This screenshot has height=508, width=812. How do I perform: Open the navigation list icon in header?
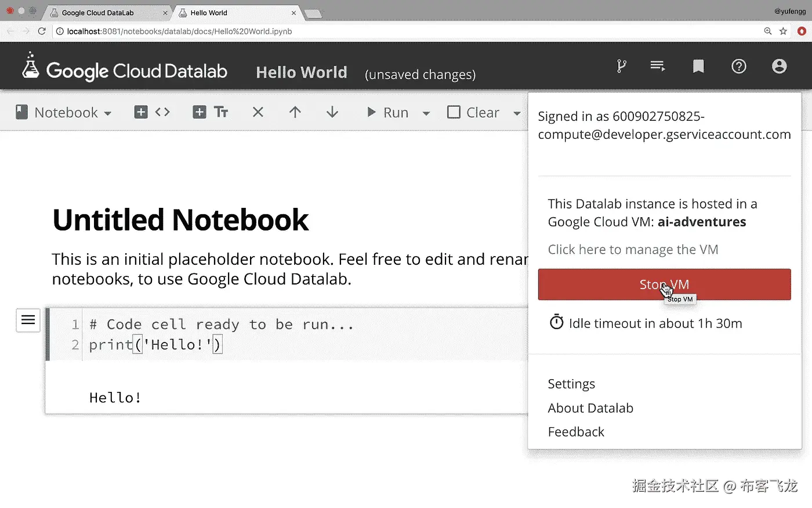point(658,66)
